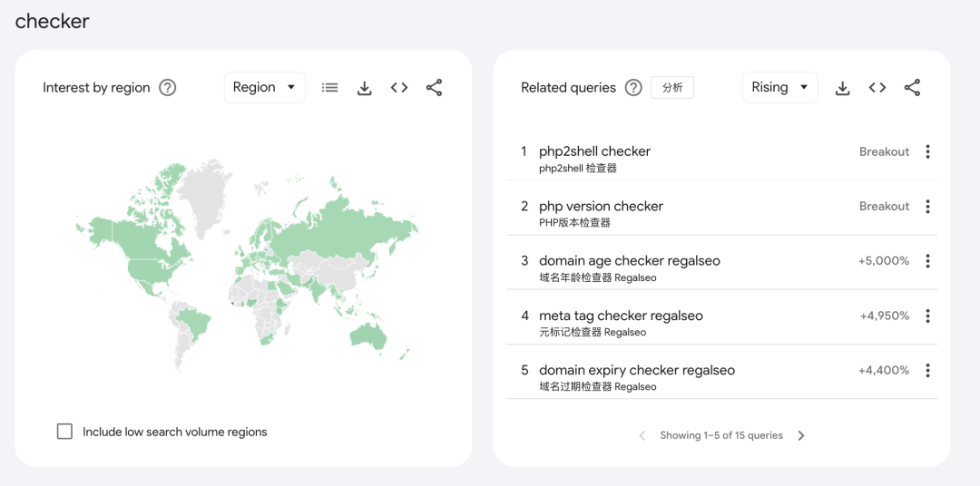
Task: Click Russia on the world map
Action: (x=344, y=231)
